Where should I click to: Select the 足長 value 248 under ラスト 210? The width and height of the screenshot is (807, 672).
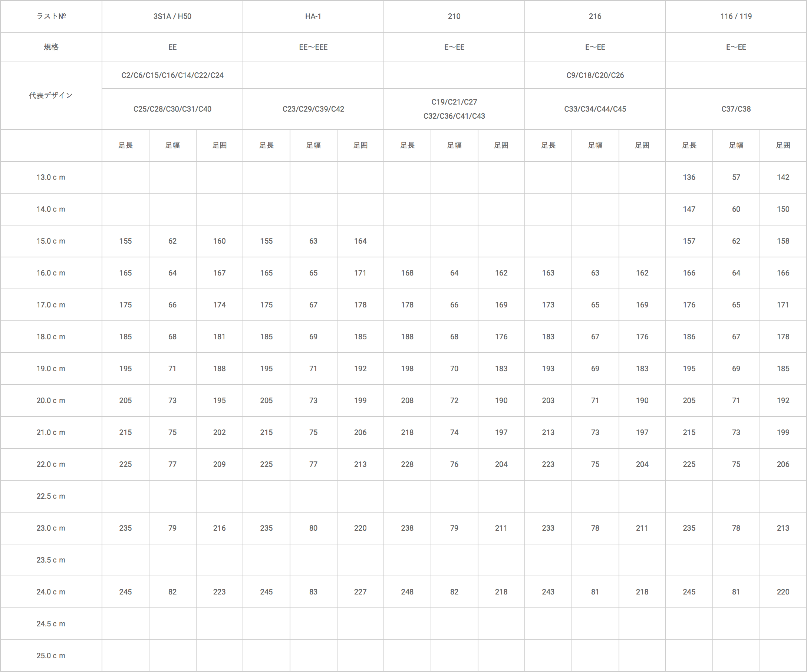409,590
